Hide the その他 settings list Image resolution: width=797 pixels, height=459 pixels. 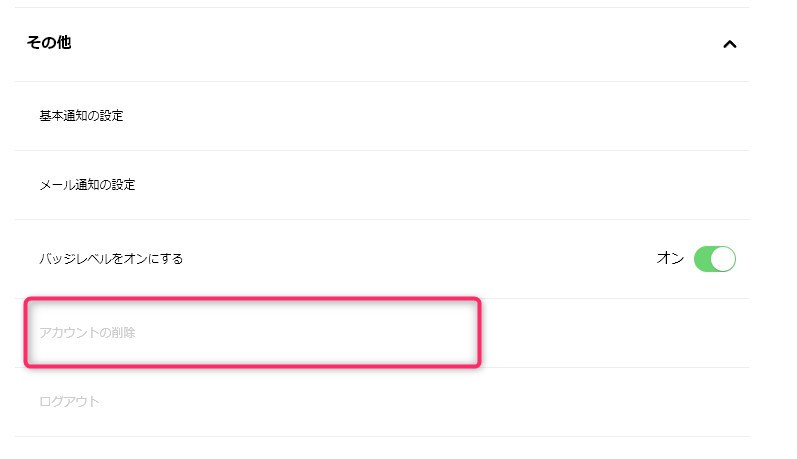tap(729, 44)
